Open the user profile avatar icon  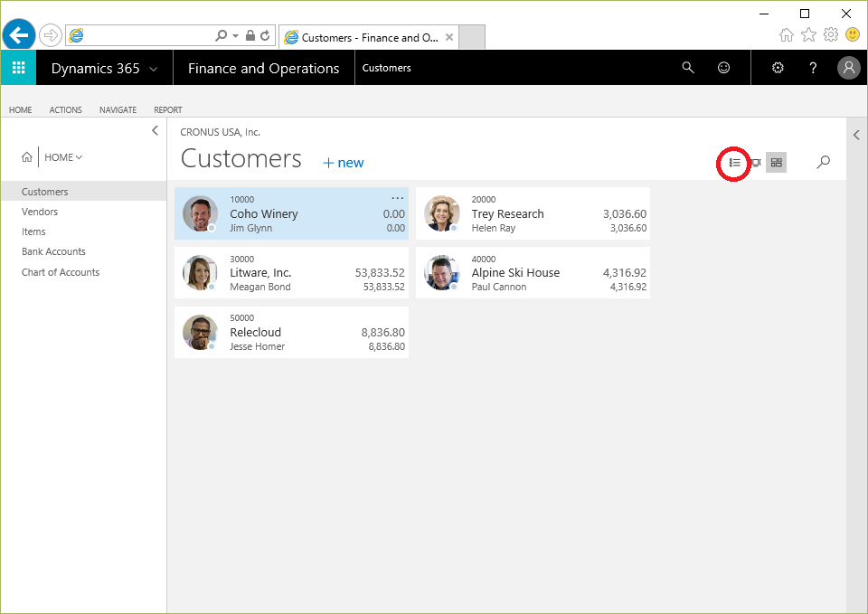click(849, 68)
